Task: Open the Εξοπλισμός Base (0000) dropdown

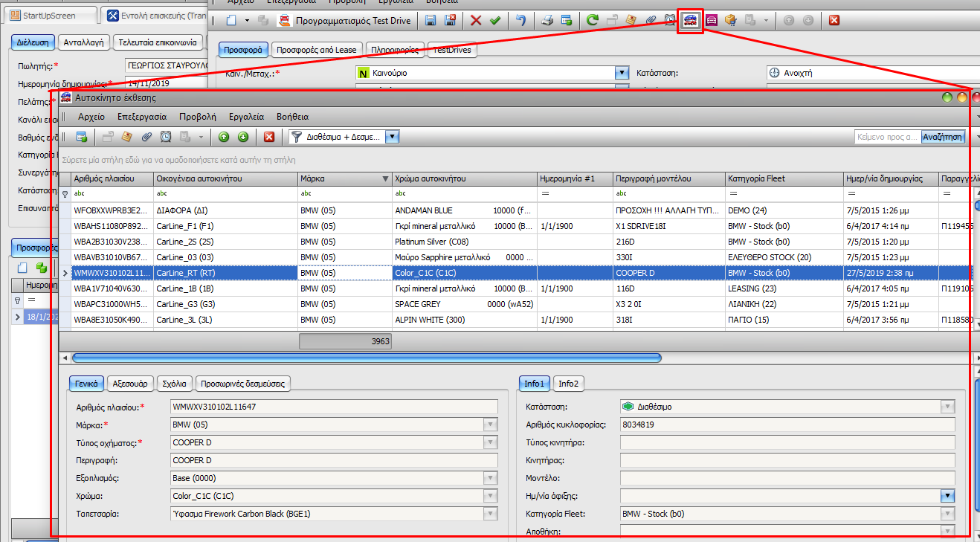Action: pos(490,478)
